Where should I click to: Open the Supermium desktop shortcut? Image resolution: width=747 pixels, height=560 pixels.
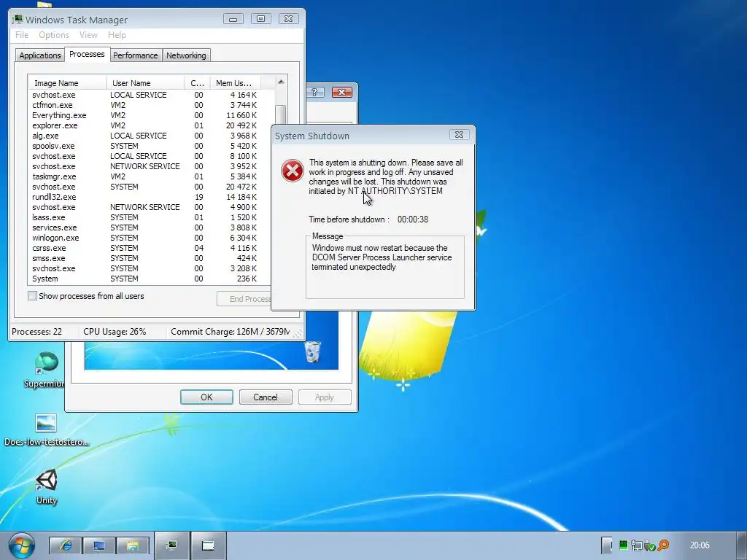tap(45, 370)
